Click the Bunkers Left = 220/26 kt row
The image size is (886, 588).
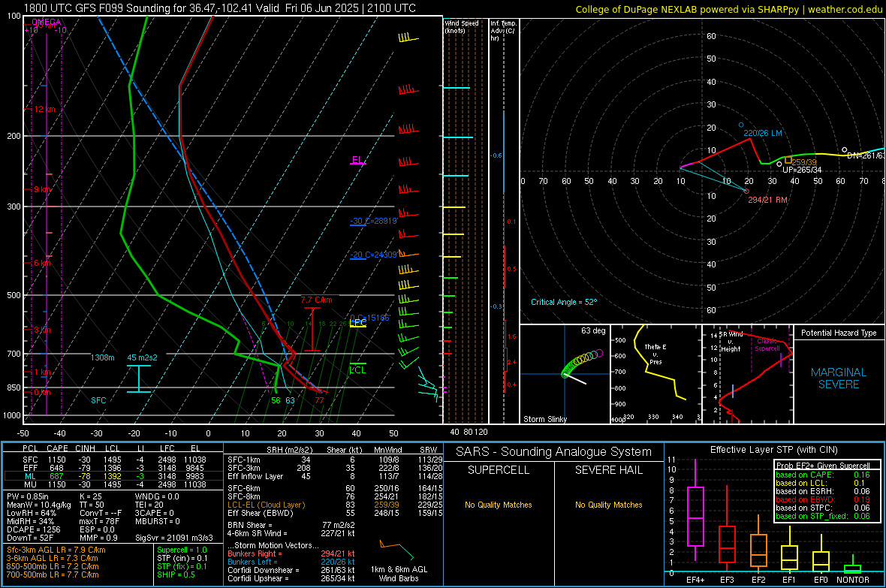291,562
